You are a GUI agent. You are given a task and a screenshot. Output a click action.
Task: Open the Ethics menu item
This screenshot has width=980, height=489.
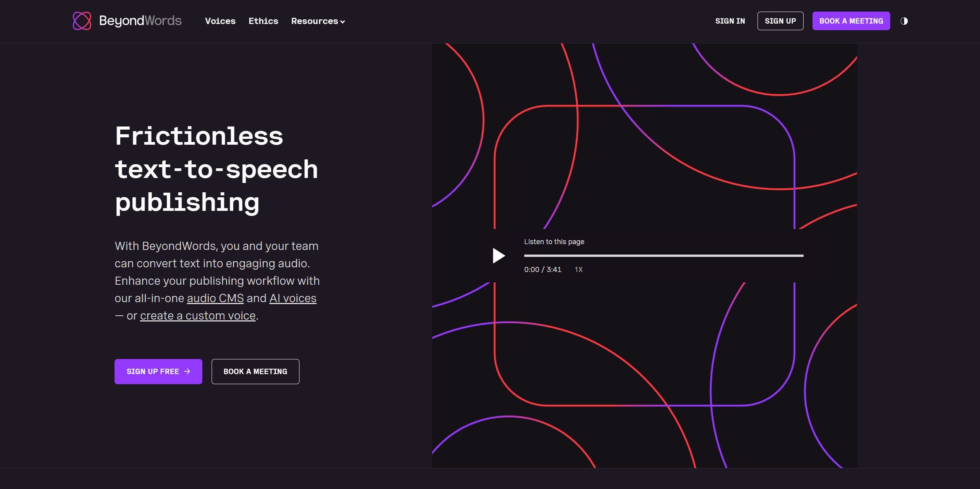(263, 21)
